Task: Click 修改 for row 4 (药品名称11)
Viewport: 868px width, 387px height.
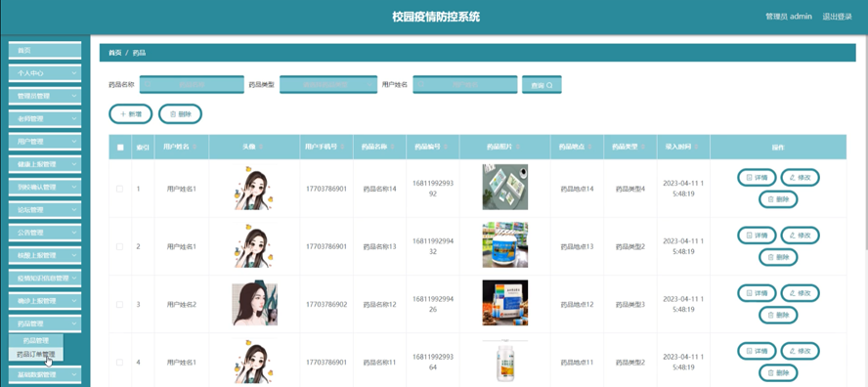Action: pyautogui.click(x=800, y=351)
